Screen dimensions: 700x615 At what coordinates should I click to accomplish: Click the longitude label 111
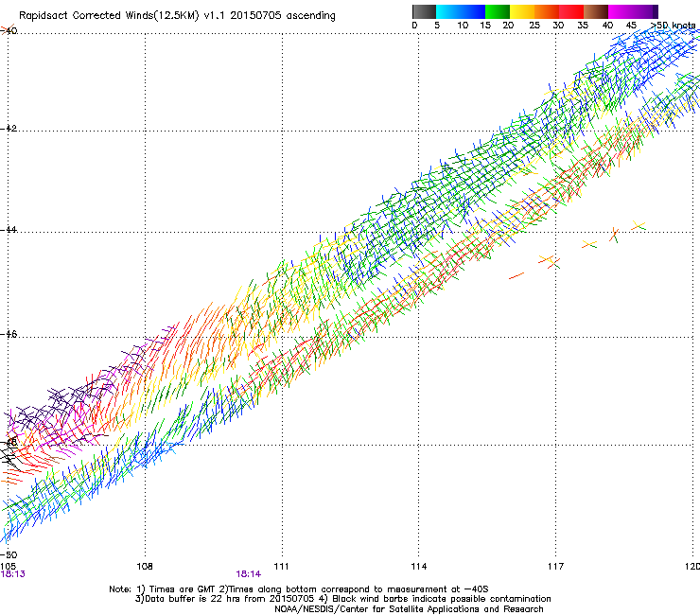click(x=281, y=567)
